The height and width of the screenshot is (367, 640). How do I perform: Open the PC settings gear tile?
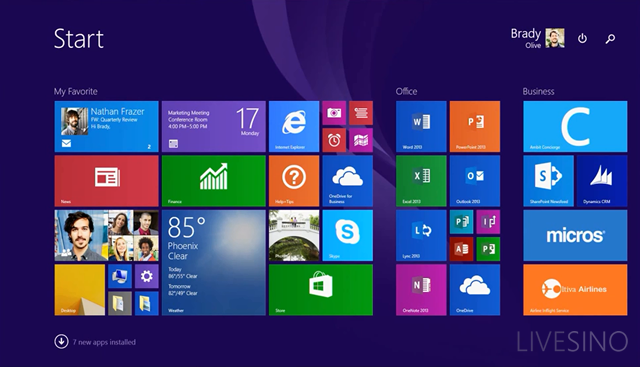(147, 276)
